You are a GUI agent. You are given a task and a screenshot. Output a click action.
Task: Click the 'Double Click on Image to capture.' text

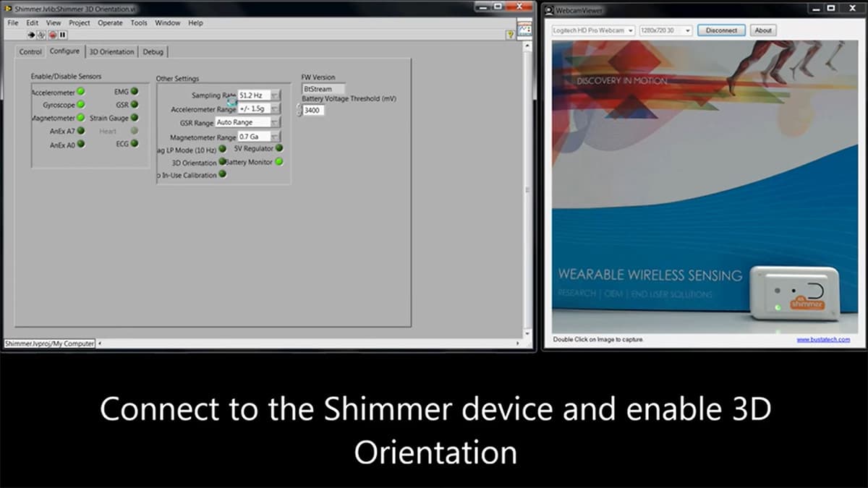(597, 340)
